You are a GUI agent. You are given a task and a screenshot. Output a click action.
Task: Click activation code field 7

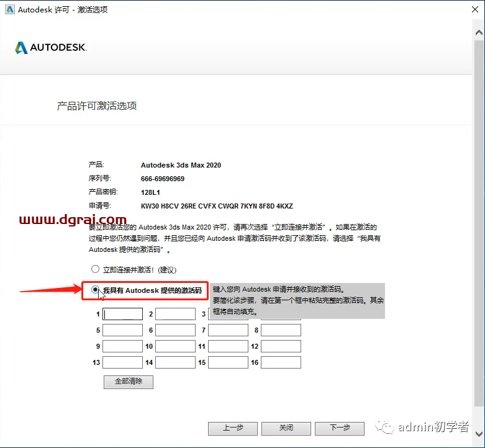[x=229, y=330]
